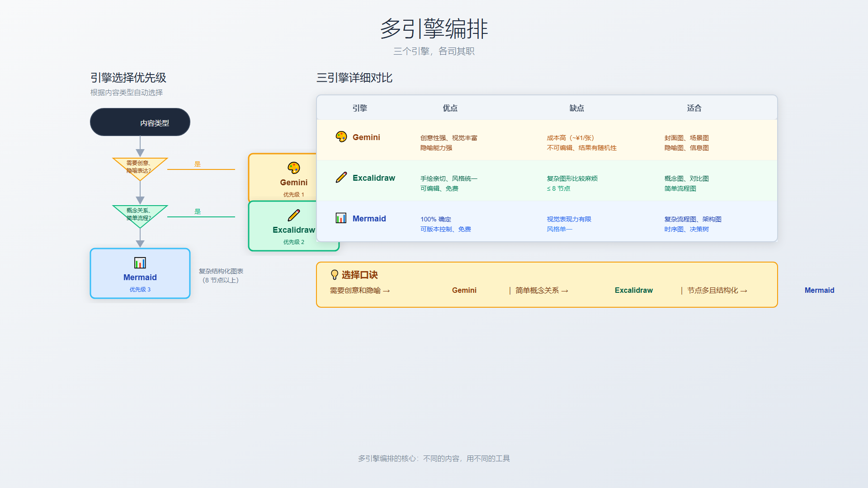The image size is (868, 488).
Task: Click Excalidraw in the 选择口诀 box
Action: click(x=634, y=291)
